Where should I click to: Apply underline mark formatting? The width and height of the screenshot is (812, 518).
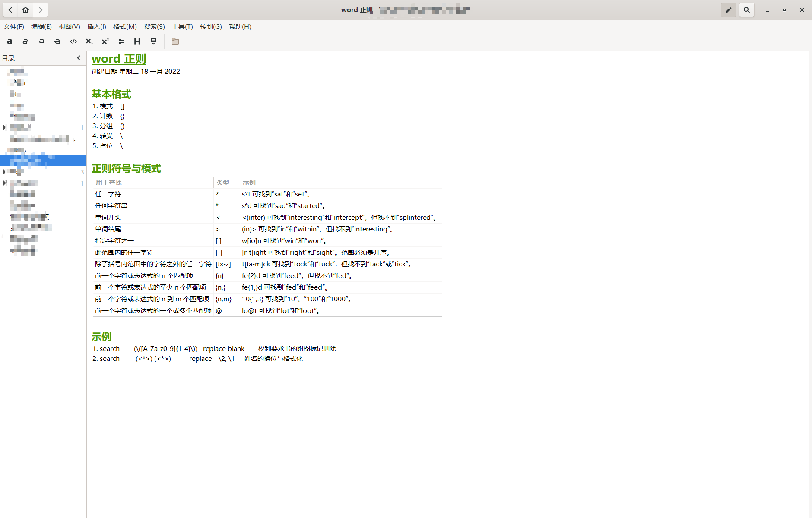point(41,41)
